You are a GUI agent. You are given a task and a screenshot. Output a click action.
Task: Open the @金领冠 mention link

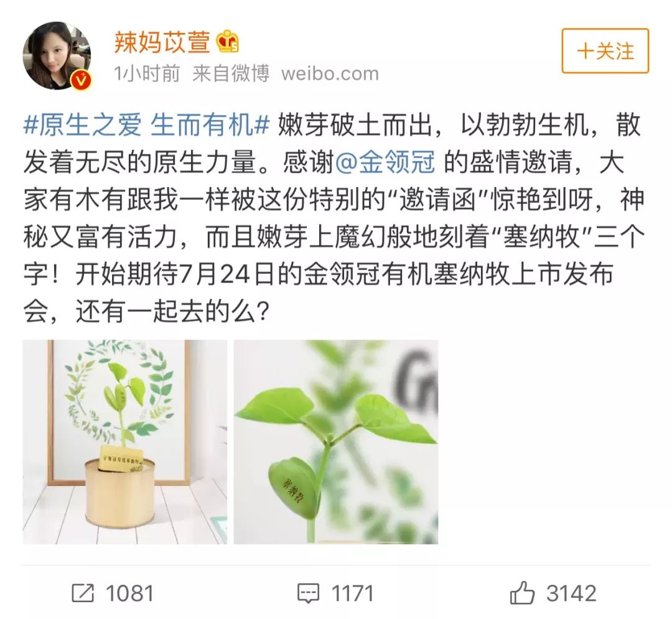click(385, 162)
